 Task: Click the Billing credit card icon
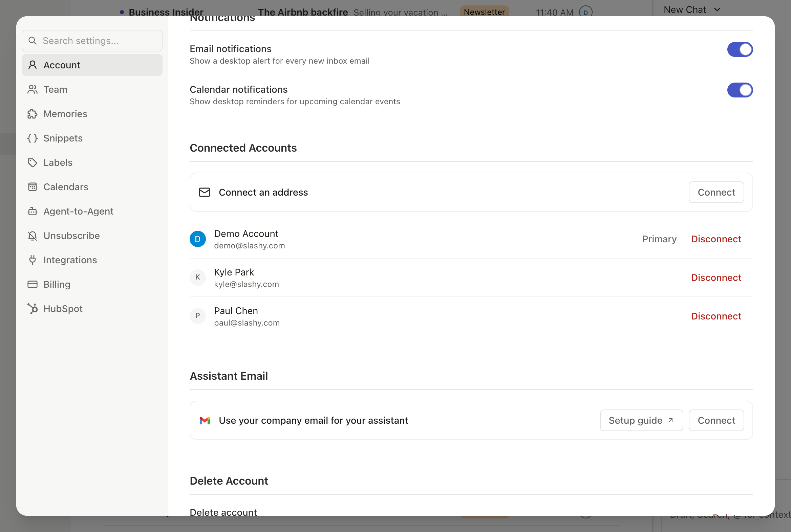click(33, 284)
